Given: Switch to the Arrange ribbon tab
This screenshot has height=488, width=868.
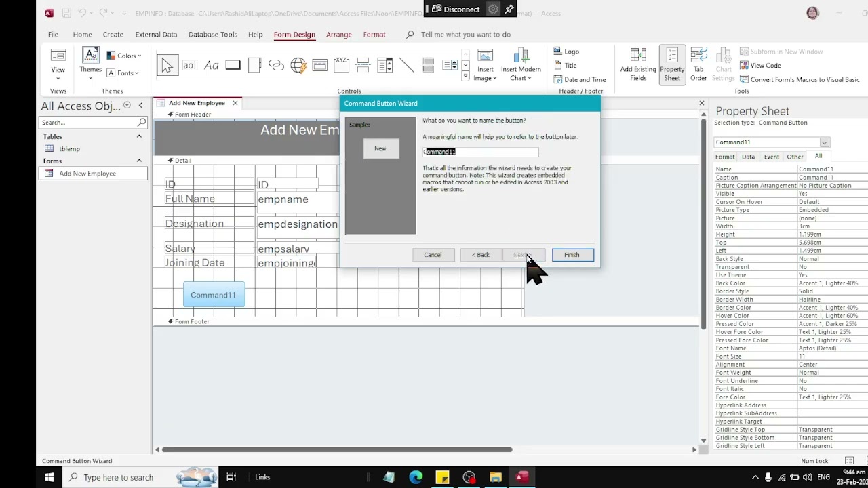Looking at the screenshot, I should [x=339, y=35].
